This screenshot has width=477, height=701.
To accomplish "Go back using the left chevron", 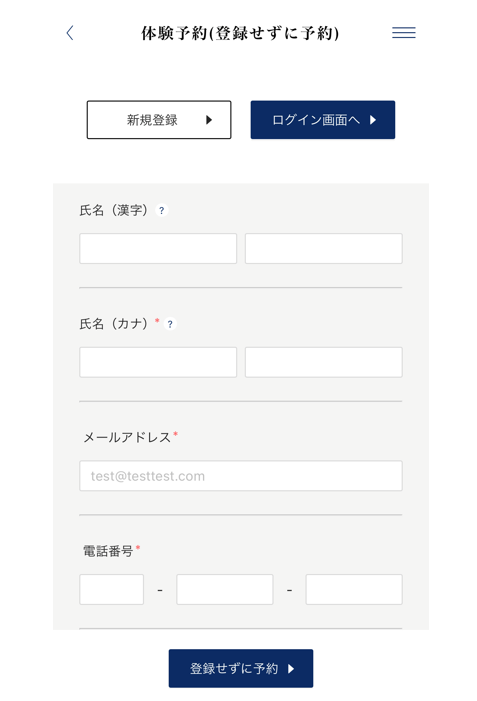I will pos(70,33).
